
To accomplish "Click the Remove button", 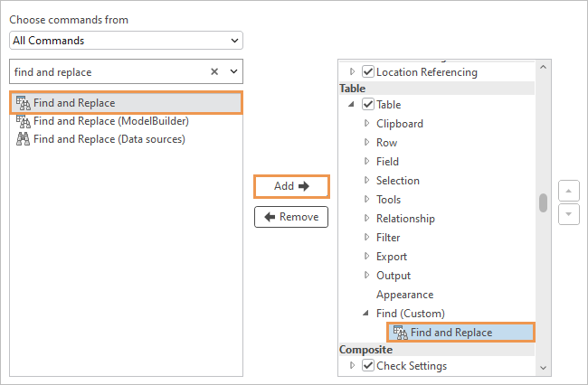I will [291, 217].
